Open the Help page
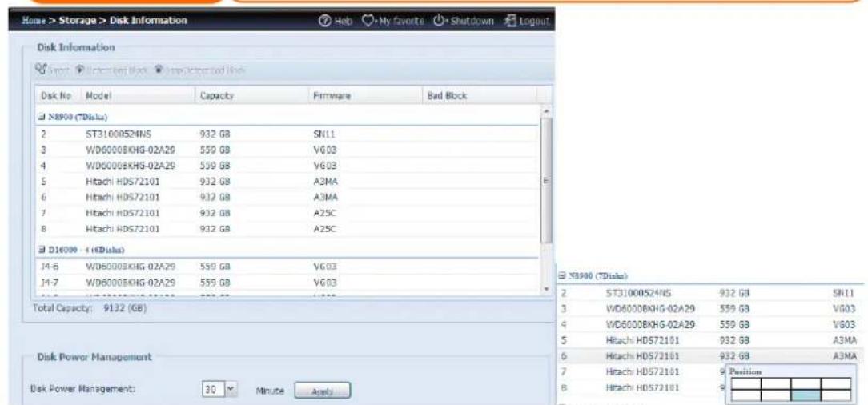 point(336,21)
